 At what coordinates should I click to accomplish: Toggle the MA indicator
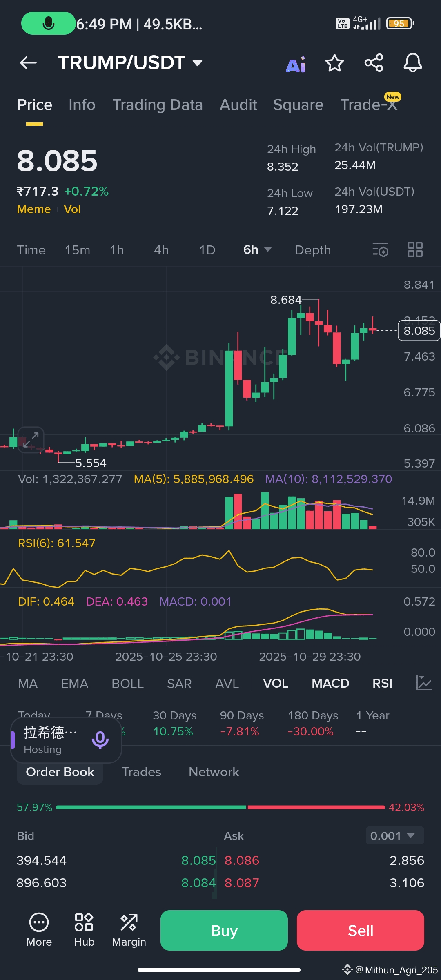[28, 683]
